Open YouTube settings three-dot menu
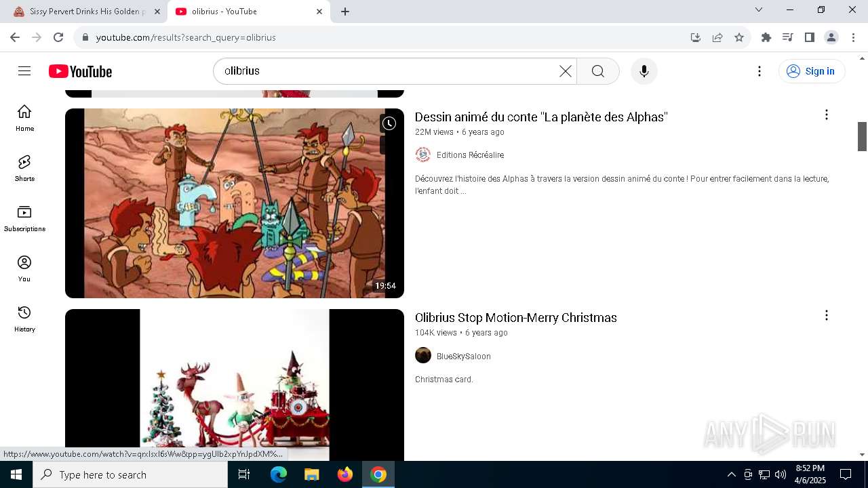This screenshot has width=868, height=488. pos(759,71)
